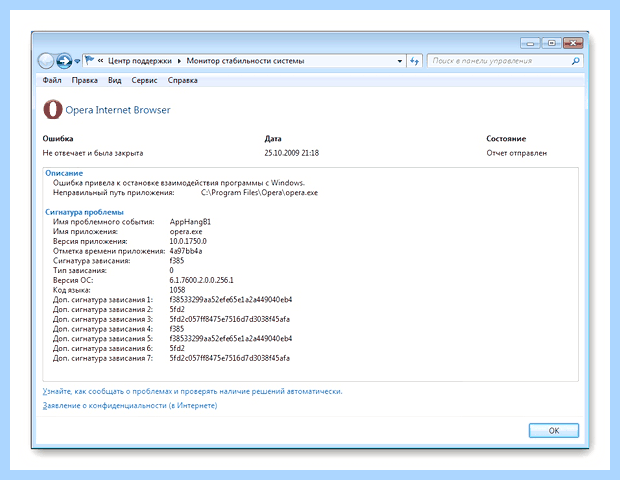Click the Дата column header
Image resolution: width=620 pixels, height=480 pixels.
(273, 139)
